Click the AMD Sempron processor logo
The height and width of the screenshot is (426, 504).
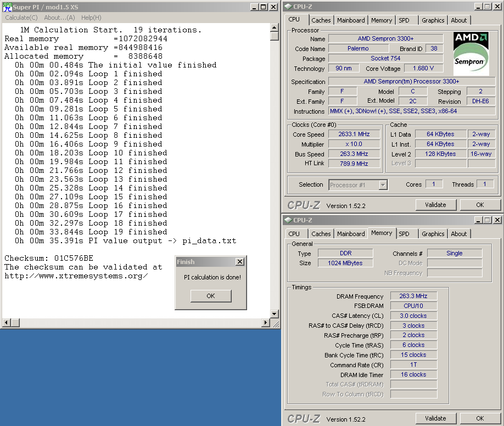[471, 54]
